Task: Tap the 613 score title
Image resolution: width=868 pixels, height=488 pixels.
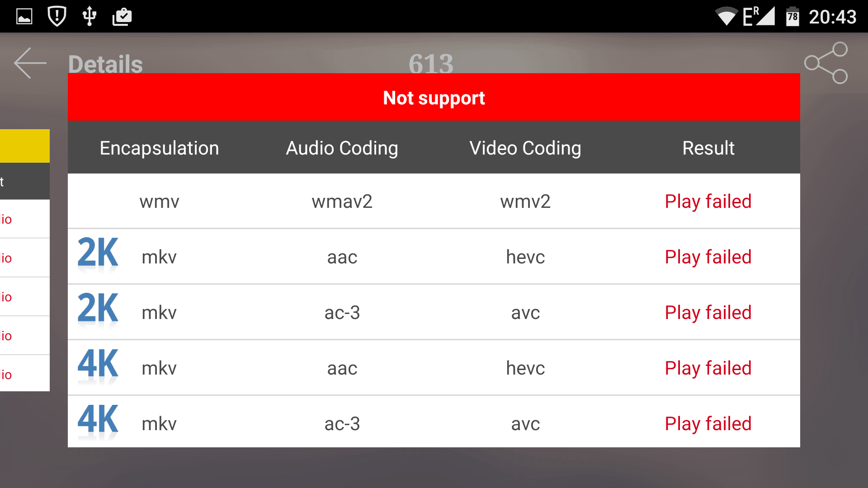Action: coord(431,64)
